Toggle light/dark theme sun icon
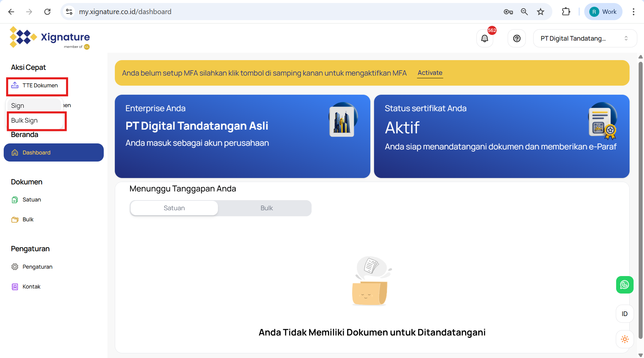The width and height of the screenshot is (644, 358). pyautogui.click(x=625, y=339)
